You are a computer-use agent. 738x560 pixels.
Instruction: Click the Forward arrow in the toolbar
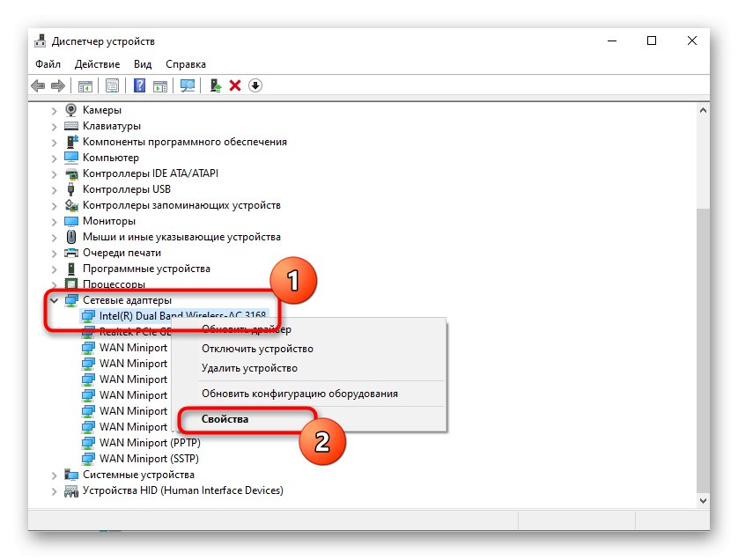pyautogui.click(x=58, y=85)
